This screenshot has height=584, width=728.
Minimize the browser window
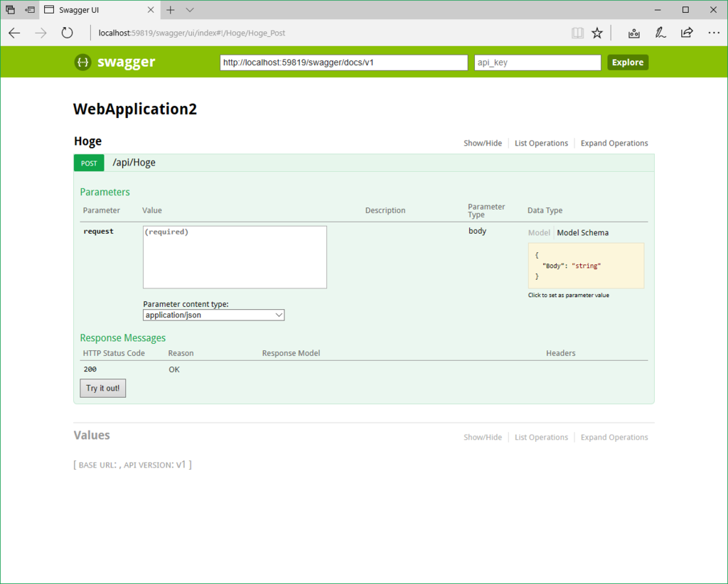click(658, 10)
